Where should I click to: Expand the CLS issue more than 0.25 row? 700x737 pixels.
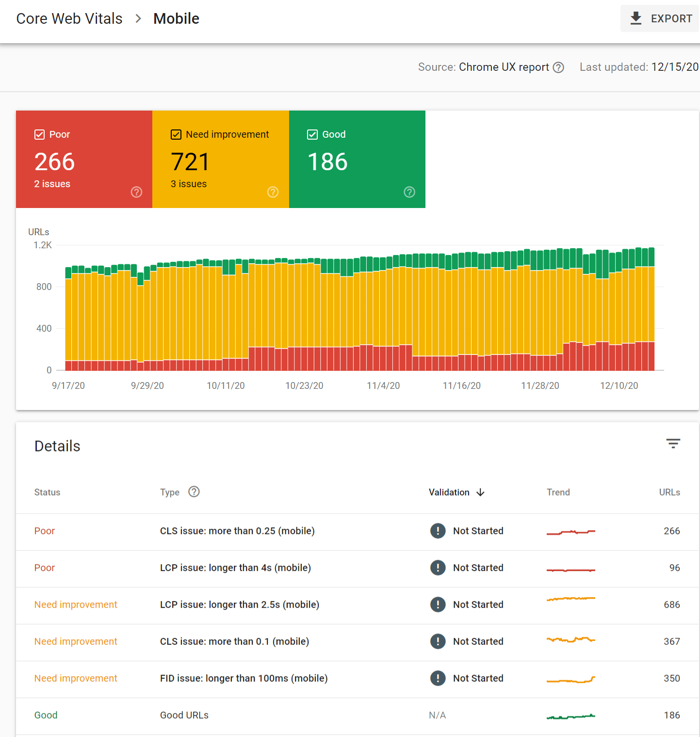pos(237,531)
